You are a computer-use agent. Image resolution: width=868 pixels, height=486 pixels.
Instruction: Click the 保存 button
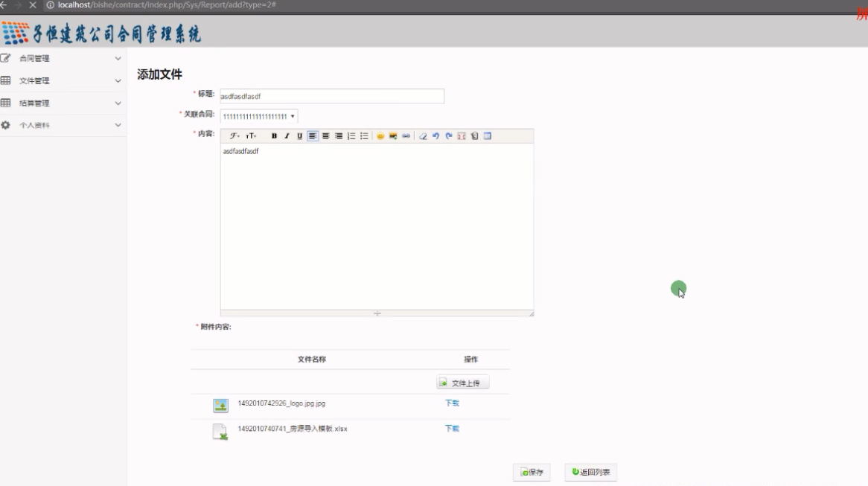click(x=532, y=473)
